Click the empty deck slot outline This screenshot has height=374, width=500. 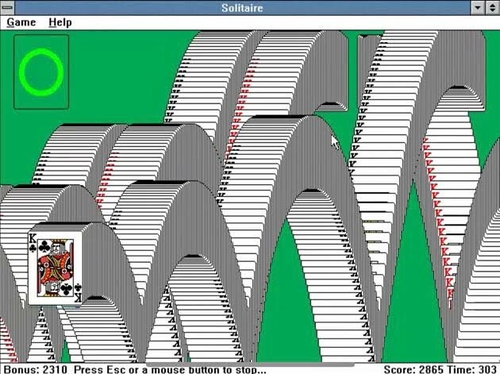pos(41,72)
